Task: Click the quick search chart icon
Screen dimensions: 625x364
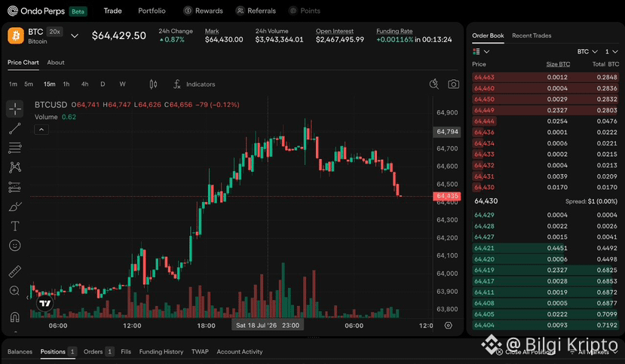Action: pyautogui.click(x=434, y=84)
